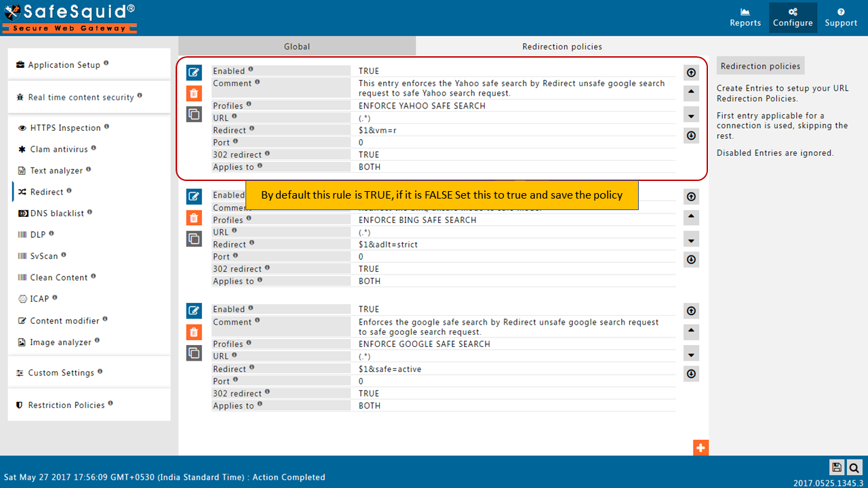Viewport: 868px width, 488px height.
Task: Open ICAP settings
Action: point(38,298)
